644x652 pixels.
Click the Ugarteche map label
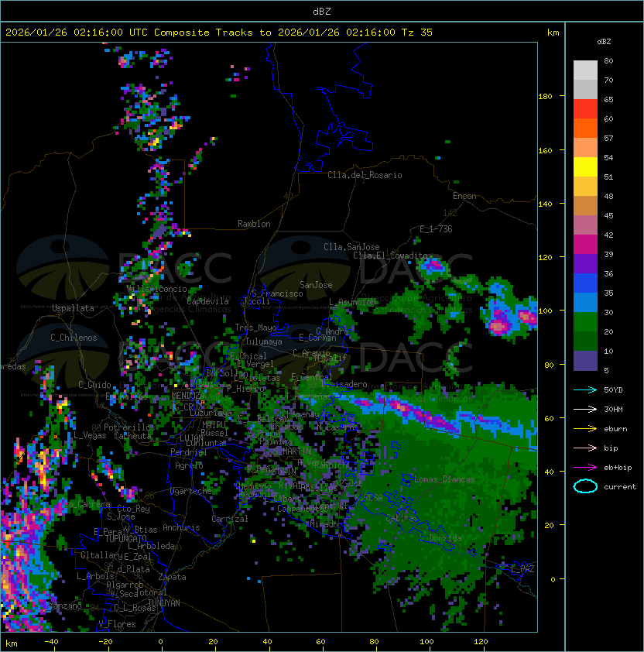pyautogui.click(x=191, y=491)
